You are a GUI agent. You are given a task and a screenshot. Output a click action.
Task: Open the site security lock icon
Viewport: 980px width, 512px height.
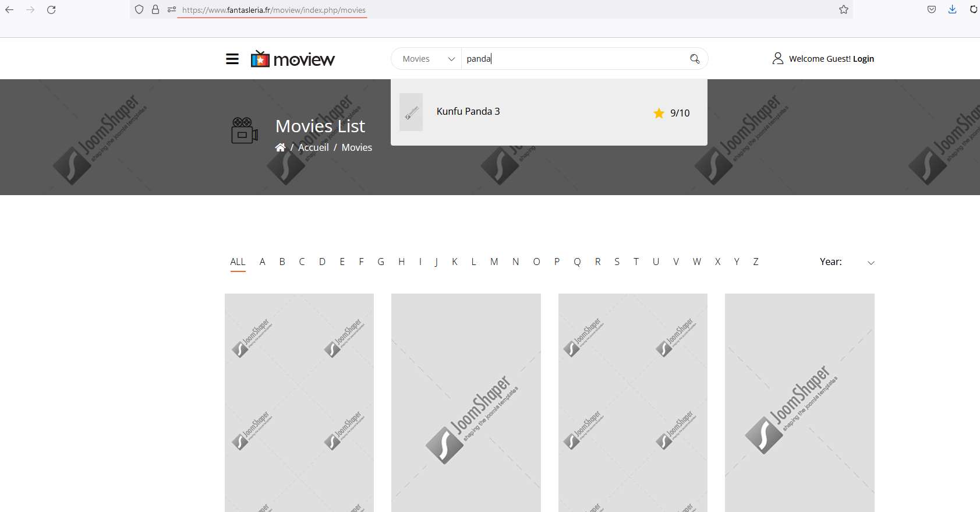(x=155, y=9)
